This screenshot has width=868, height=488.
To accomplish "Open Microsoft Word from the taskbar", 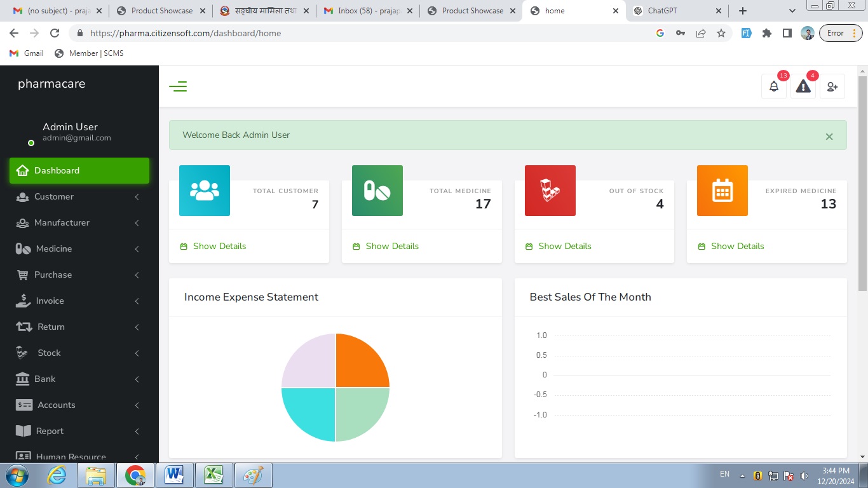I will [174, 475].
